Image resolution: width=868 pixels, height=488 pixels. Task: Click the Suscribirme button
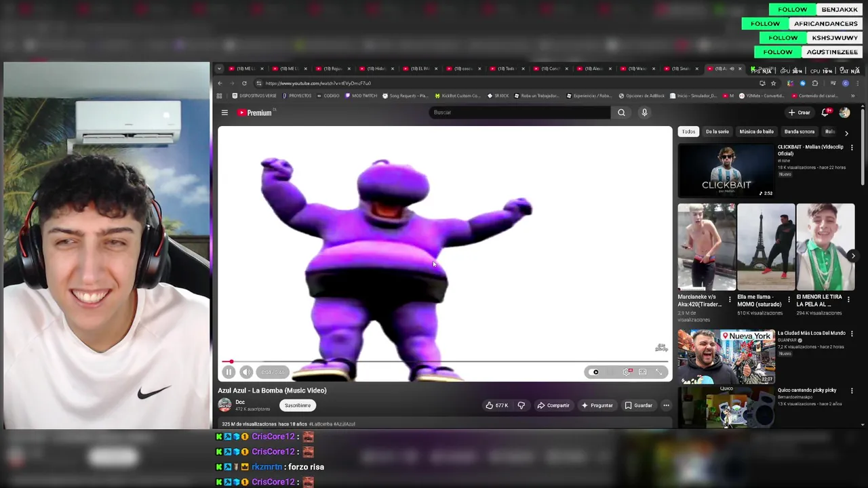coord(297,405)
